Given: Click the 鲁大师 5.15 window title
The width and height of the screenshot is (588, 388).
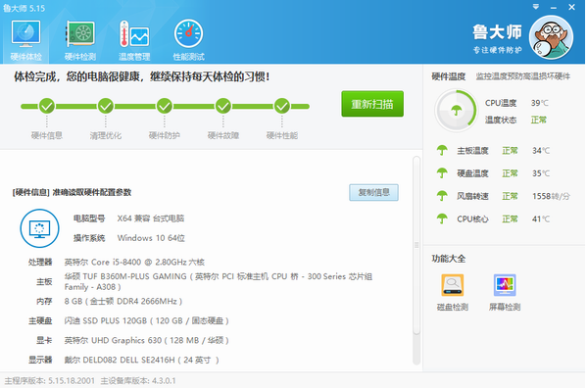Looking at the screenshot, I should coord(24,8).
